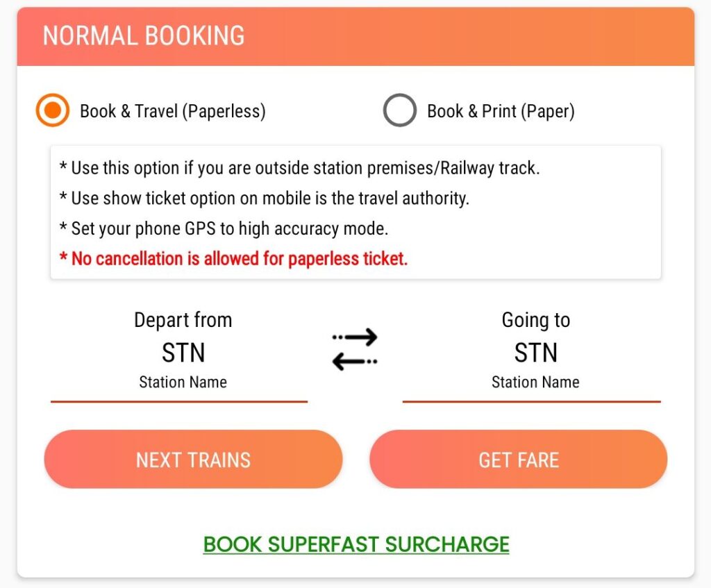Tap the "Depart from" heading

coord(183,320)
